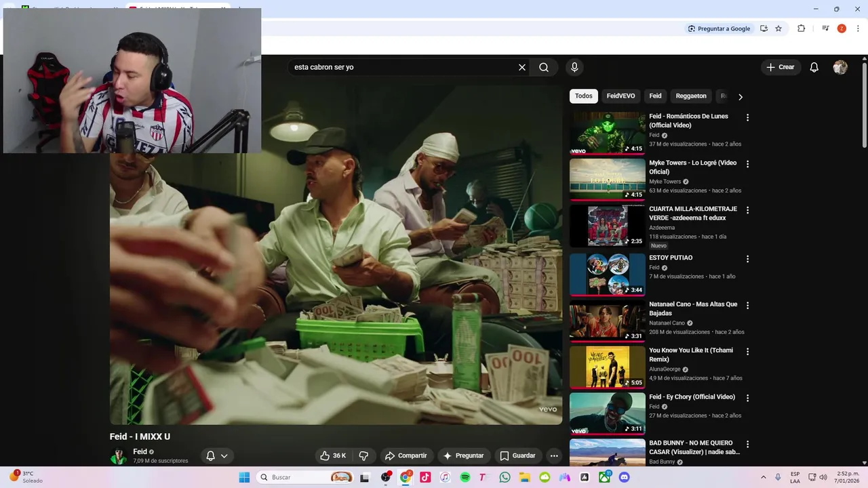868x488 pixels.
Task: Open options for BAD BUNNY NO ME QUIERO CASAR
Action: pyautogui.click(x=748, y=445)
